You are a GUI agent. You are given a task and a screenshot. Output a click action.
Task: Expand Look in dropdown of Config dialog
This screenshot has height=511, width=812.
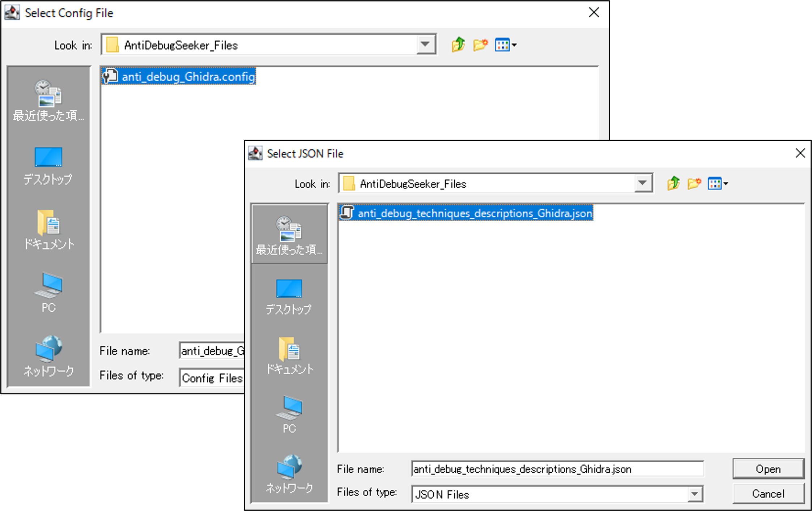[x=425, y=45]
